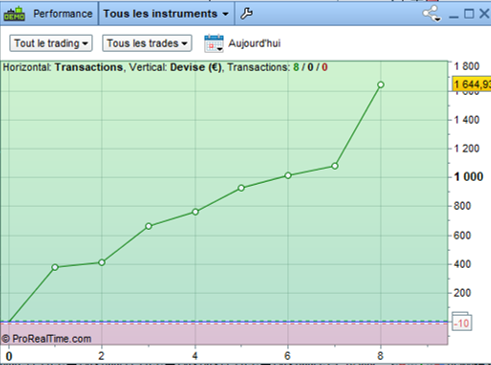Open the Tous les trades dropdown

click(147, 43)
